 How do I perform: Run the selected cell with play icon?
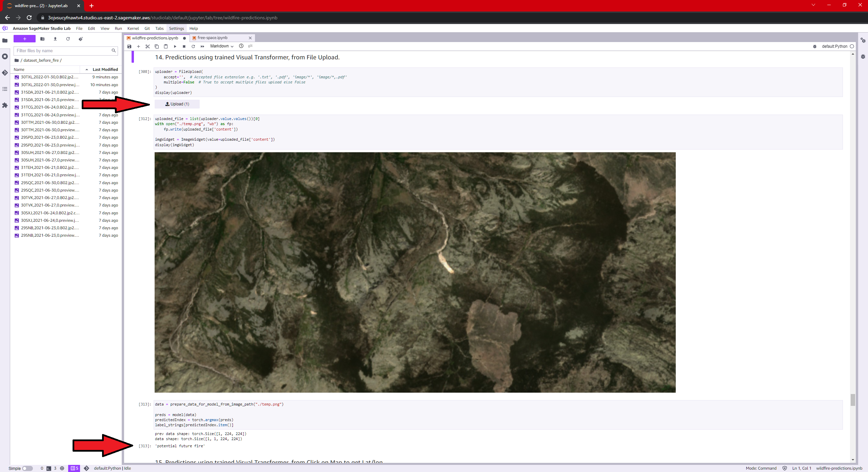(175, 46)
